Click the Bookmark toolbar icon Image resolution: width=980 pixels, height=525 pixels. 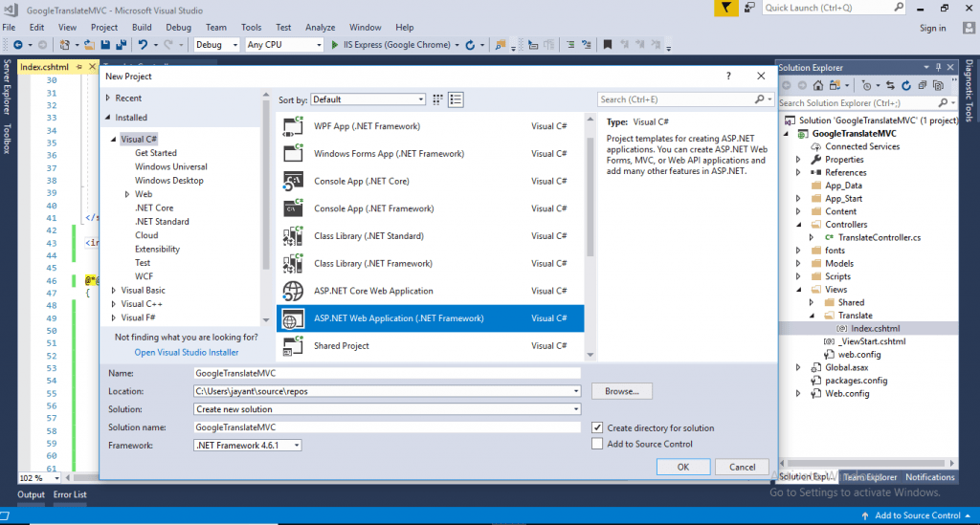pyautogui.click(x=607, y=45)
